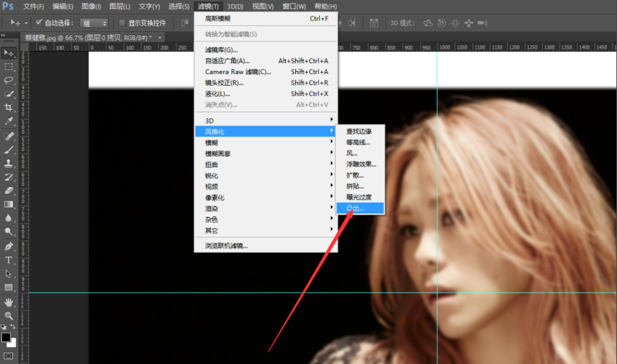The height and width of the screenshot is (364, 617).
Task: Select the Clone Stamp tool
Action: (x=8, y=163)
